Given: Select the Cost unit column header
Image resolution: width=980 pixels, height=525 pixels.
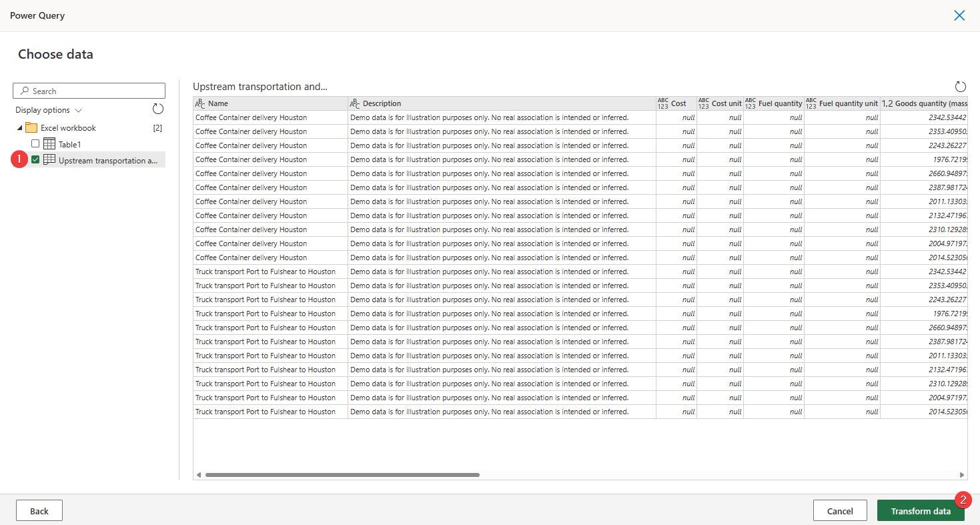Looking at the screenshot, I should click(x=720, y=103).
